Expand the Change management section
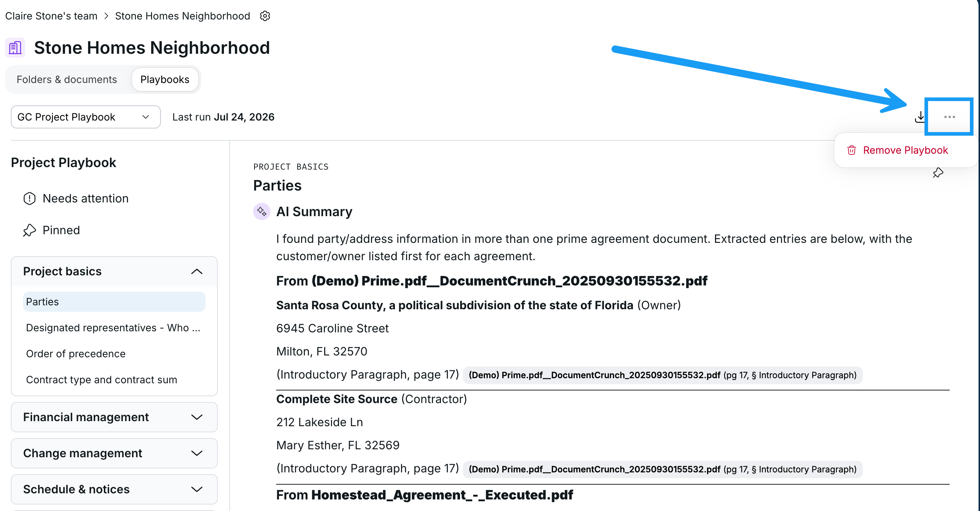This screenshot has height=511, width=980. tap(114, 453)
